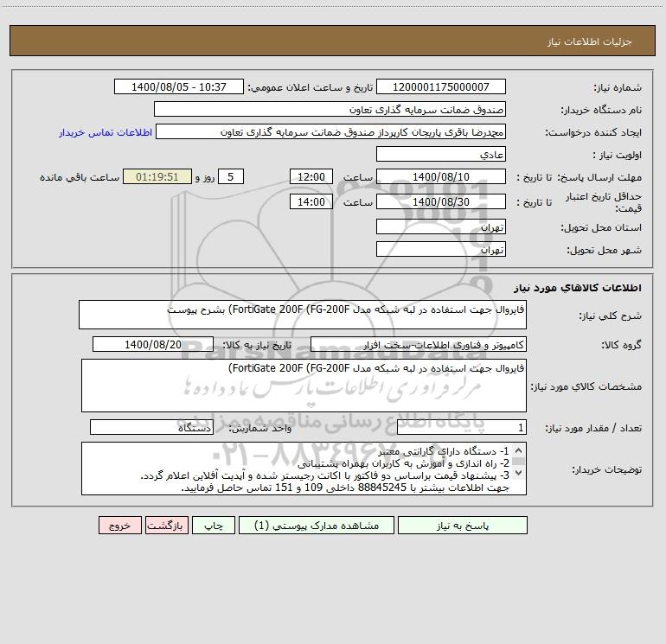Click the مهلت ارسال پاسخ label
This screenshot has height=644, width=666.
599,177
